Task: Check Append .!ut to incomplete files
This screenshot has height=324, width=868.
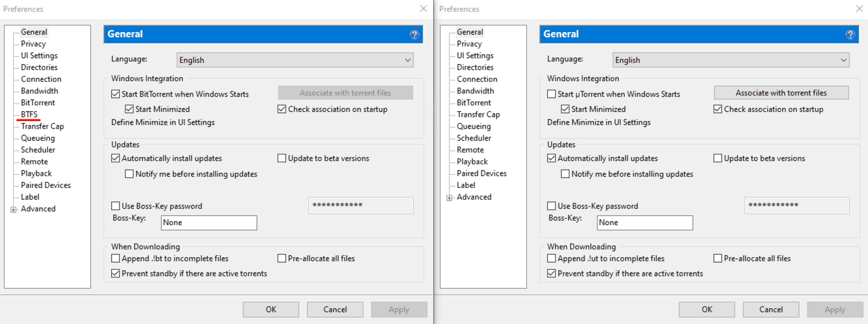Action: pos(552,258)
